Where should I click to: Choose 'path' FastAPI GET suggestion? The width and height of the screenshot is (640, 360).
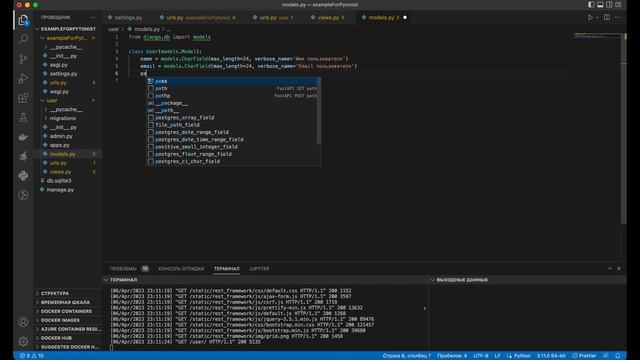click(x=231, y=89)
